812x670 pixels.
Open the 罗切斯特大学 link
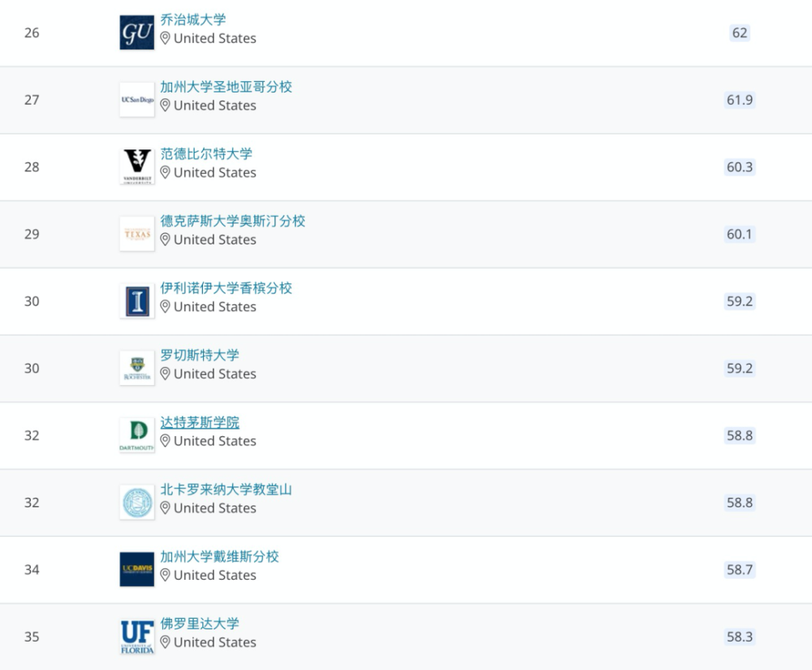200,355
